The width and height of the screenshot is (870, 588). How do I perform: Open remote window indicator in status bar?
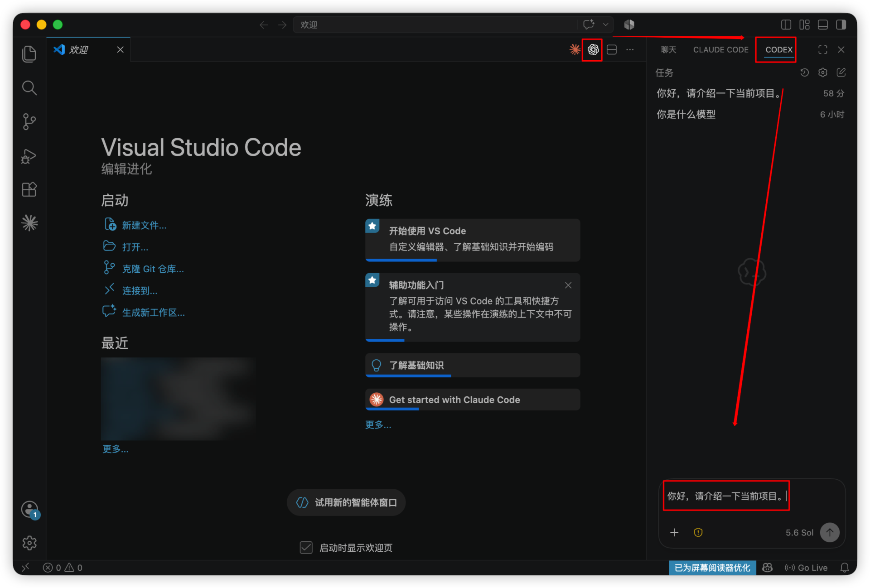click(26, 567)
